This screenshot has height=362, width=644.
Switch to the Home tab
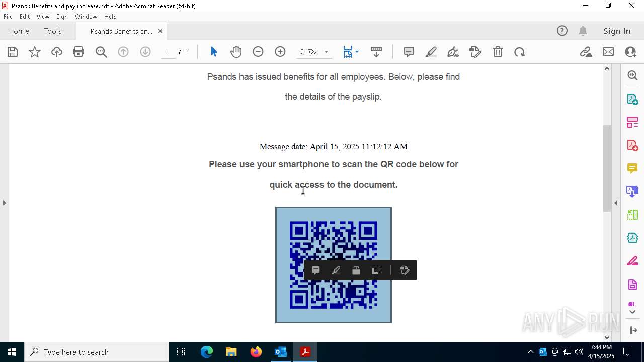(x=19, y=31)
